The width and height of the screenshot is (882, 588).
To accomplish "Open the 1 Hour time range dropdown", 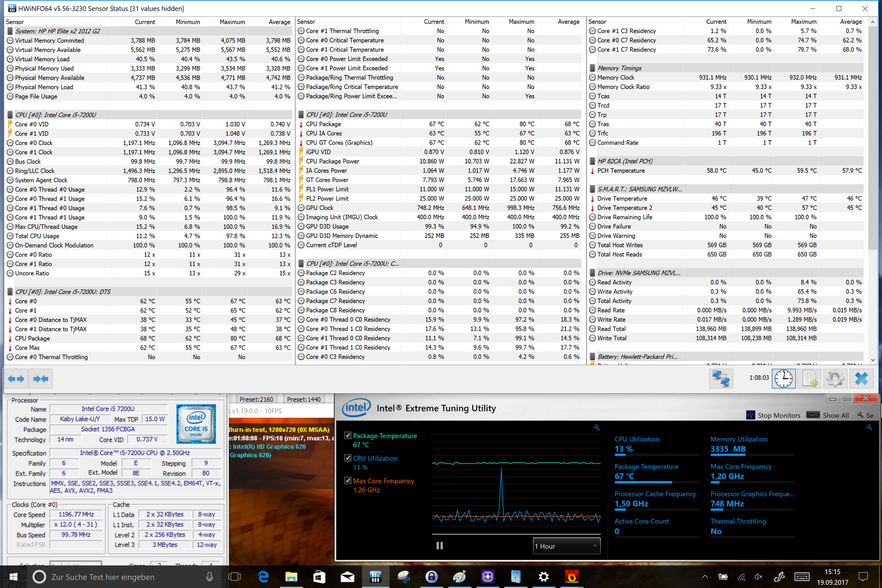I will click(566, 546).
